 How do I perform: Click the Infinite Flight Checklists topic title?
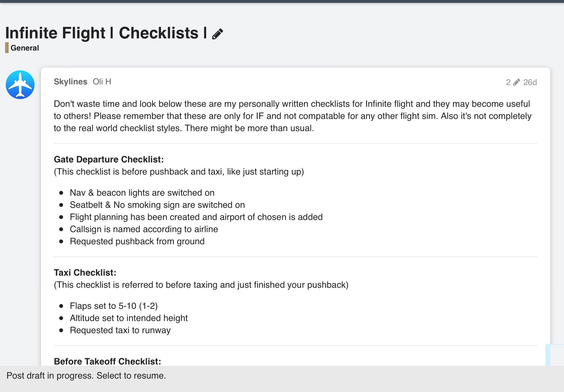[106, 33]
